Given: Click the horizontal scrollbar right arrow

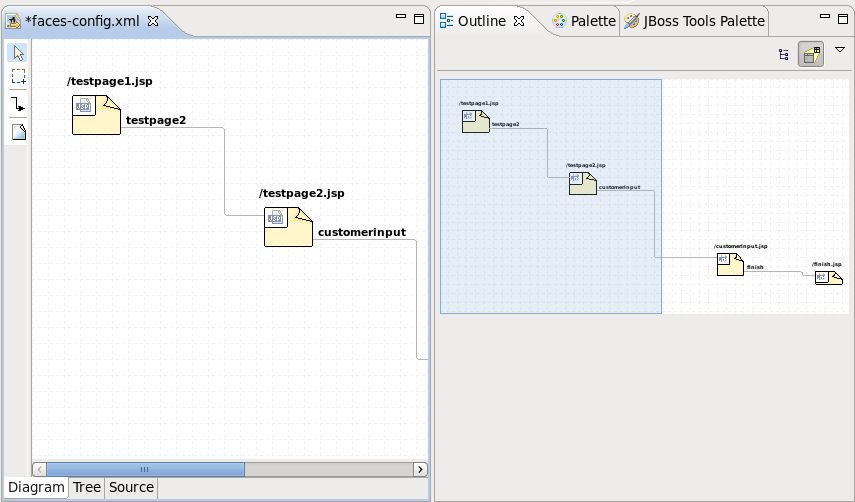Looking at the screenshot, I should [x=420, y=469].
